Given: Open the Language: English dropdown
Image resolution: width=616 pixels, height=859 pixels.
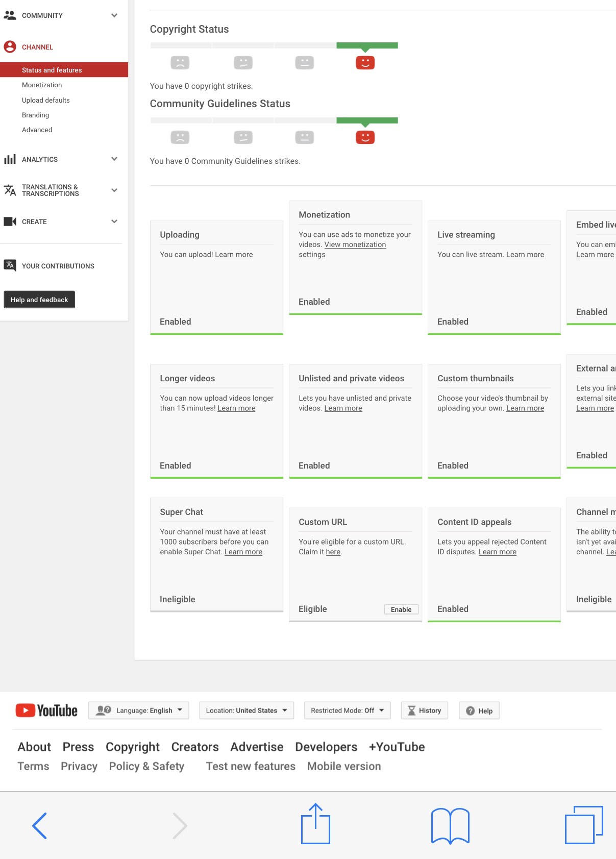Looking at the screenshot, I should [x=139, y=710].
